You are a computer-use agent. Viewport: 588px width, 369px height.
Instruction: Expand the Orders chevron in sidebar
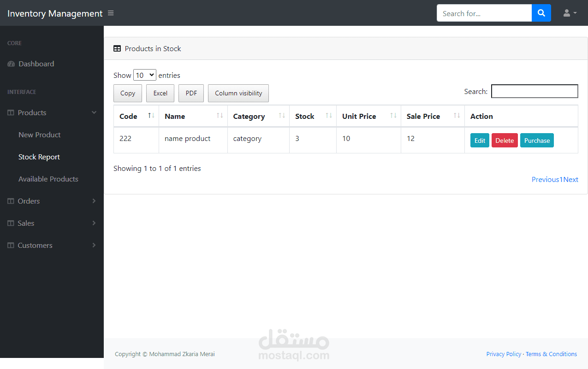[94, 201]
